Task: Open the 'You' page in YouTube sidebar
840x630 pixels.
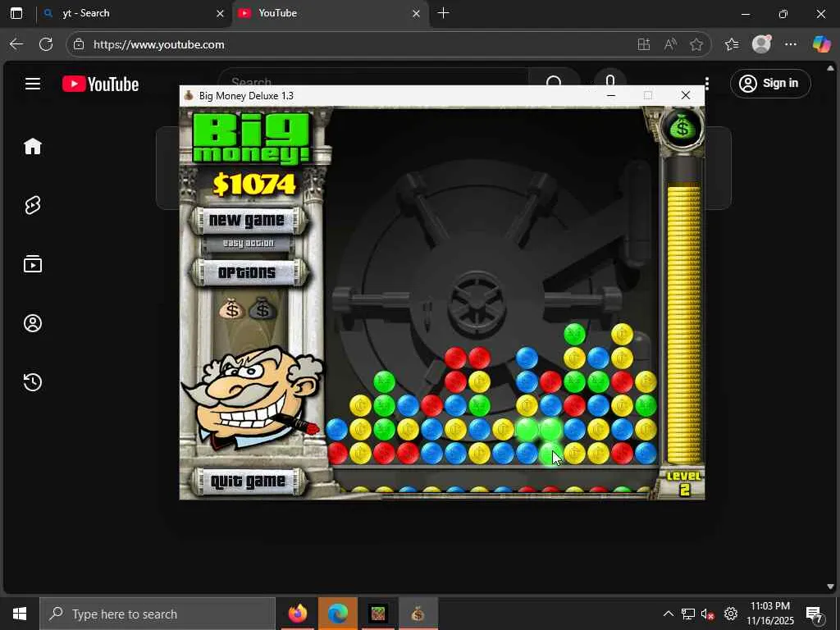Action: pyautogui.click(x=33, y=323)
